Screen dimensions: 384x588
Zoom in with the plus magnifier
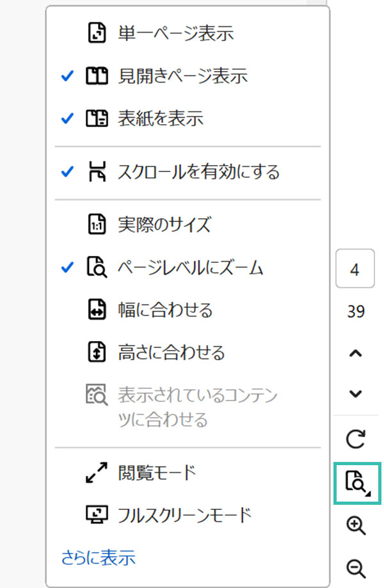356,525
